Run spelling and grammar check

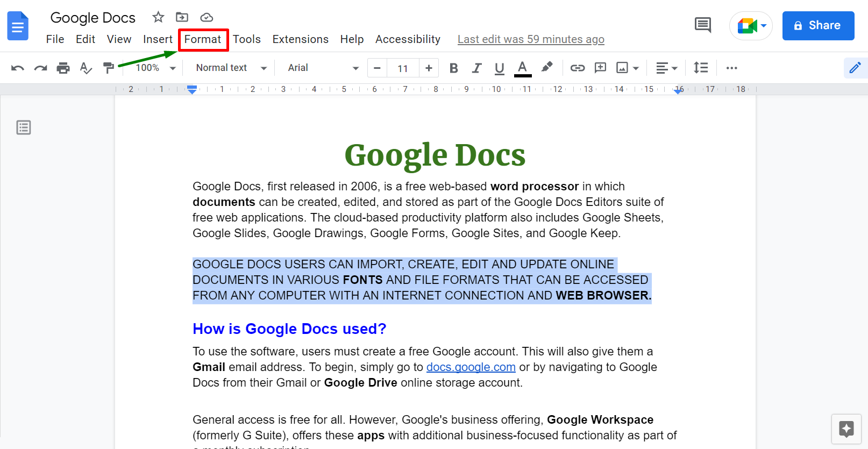[x=86, y=68]
